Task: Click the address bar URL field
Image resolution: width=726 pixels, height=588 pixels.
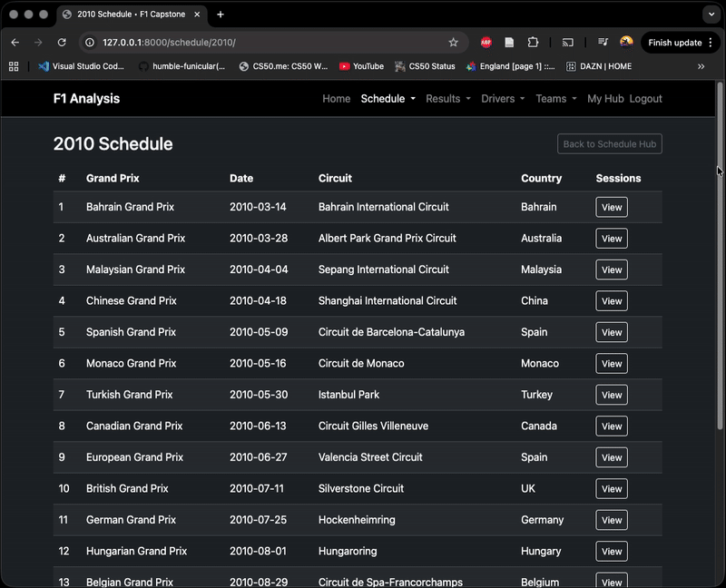Action: [272, 43]
